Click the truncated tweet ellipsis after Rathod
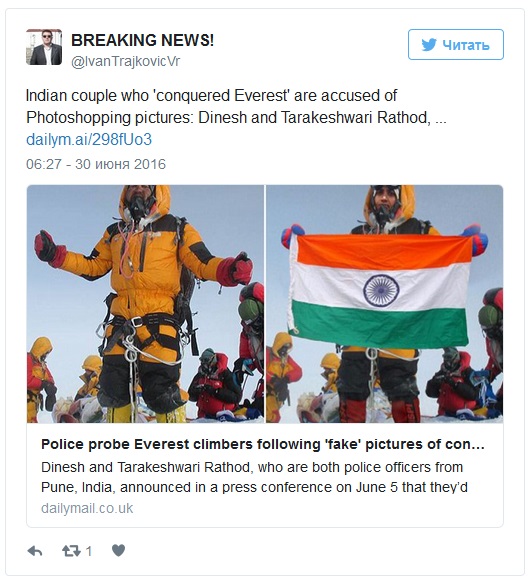The width and height of the screenshot is (531, 585). 441,119
